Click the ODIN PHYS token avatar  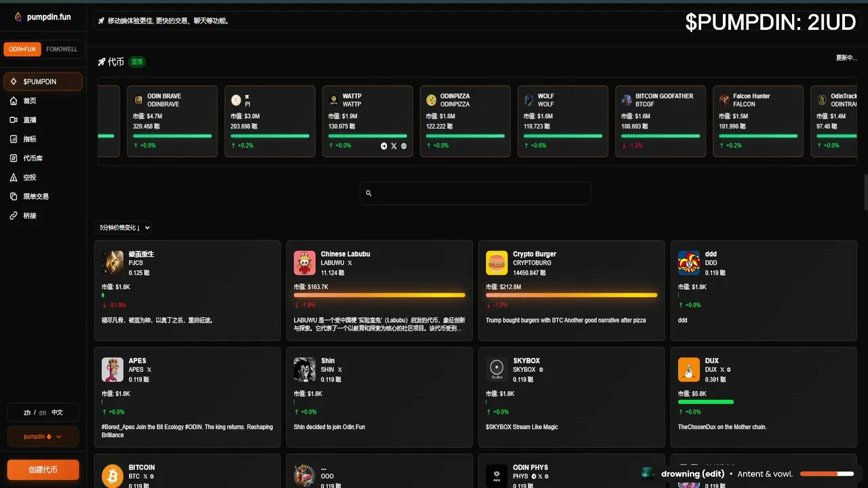tap(497, 476)
